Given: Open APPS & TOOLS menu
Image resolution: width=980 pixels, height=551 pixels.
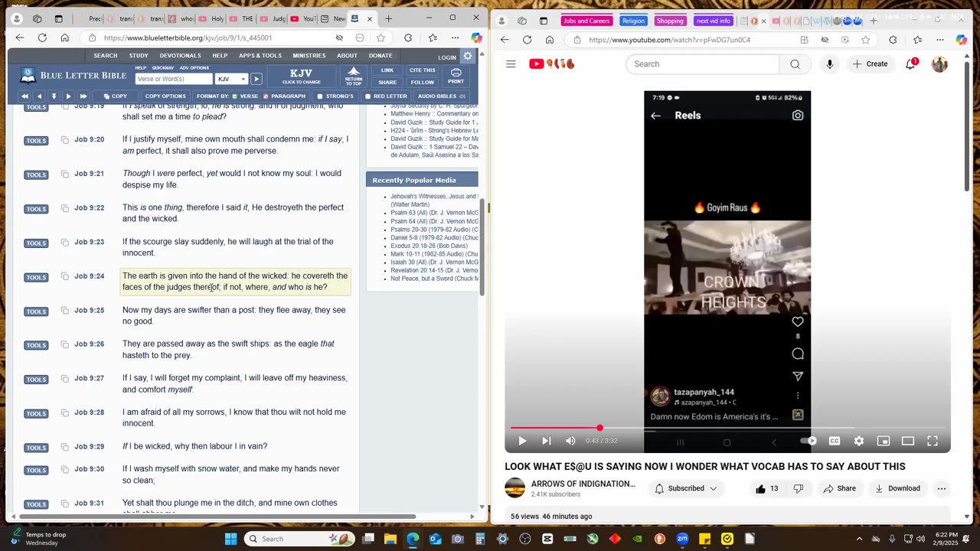Looking at the screenshot, I should (260, 56).
